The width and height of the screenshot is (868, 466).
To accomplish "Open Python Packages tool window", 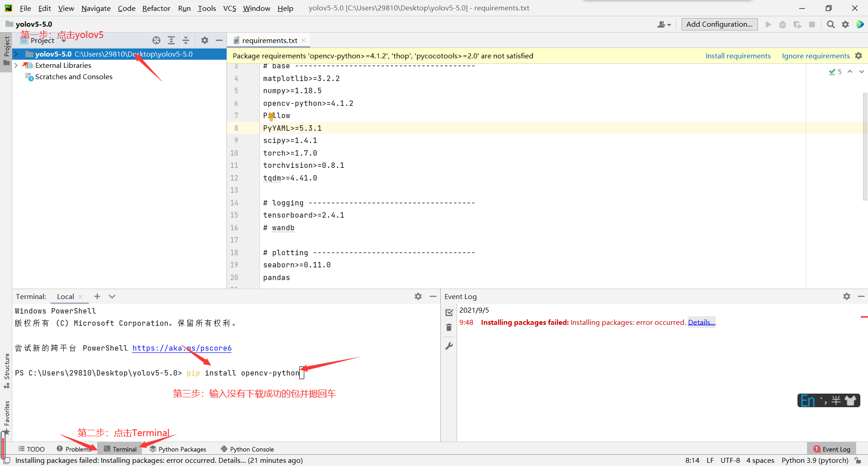I will (178, 449).
